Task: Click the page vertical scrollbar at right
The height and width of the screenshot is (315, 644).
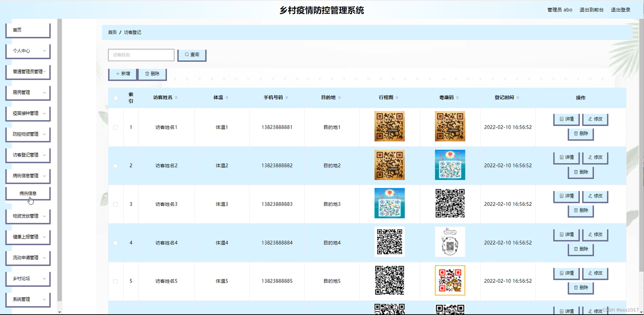Action: (x=641, y=145)
